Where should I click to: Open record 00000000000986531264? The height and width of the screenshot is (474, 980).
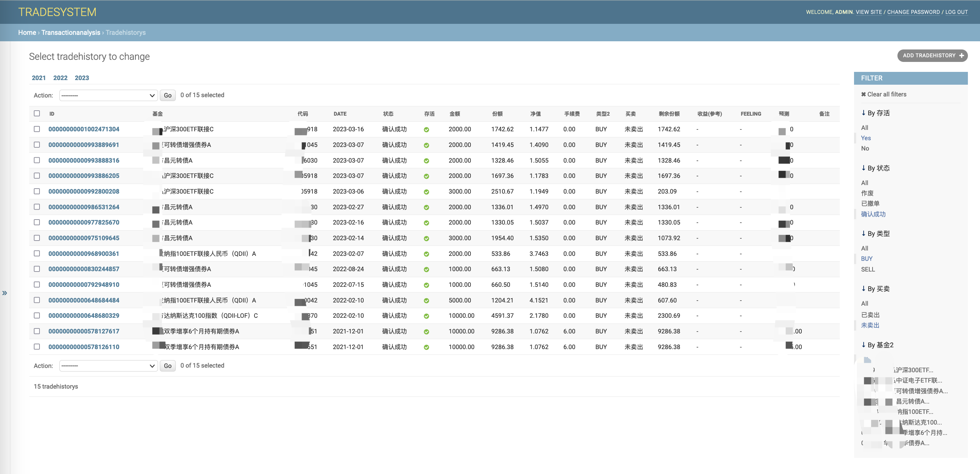pyautogui.click(x=84, y=207)
